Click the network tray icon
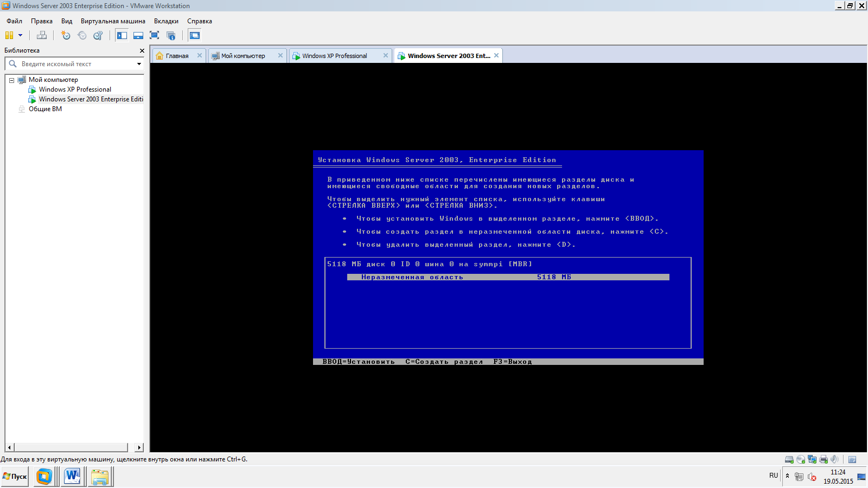Viewport: 868px width, 488px height. [x=799, y=477]
